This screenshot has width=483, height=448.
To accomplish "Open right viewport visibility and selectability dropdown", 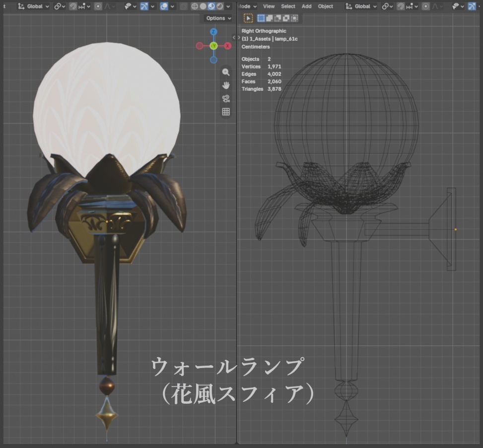I will click(458, 6).
